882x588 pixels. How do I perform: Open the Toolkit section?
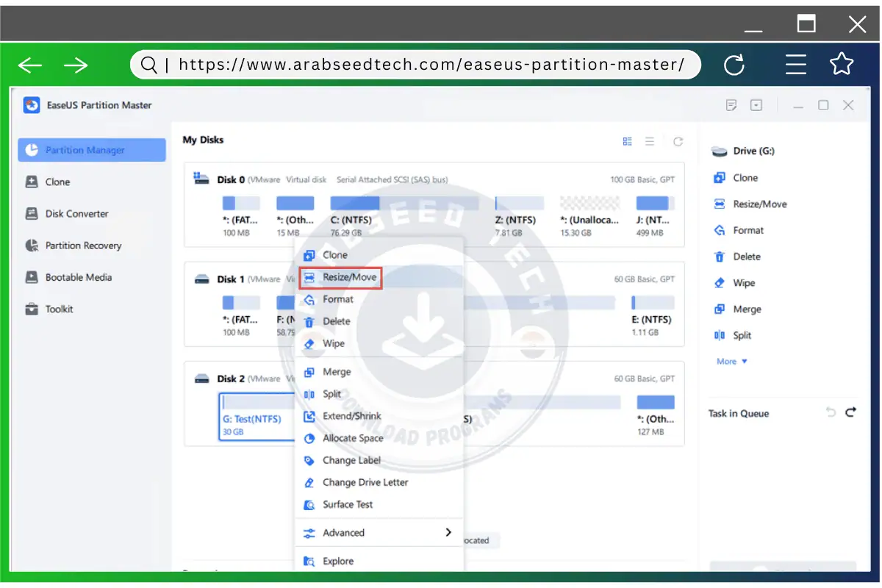click(x=60, y=309)
